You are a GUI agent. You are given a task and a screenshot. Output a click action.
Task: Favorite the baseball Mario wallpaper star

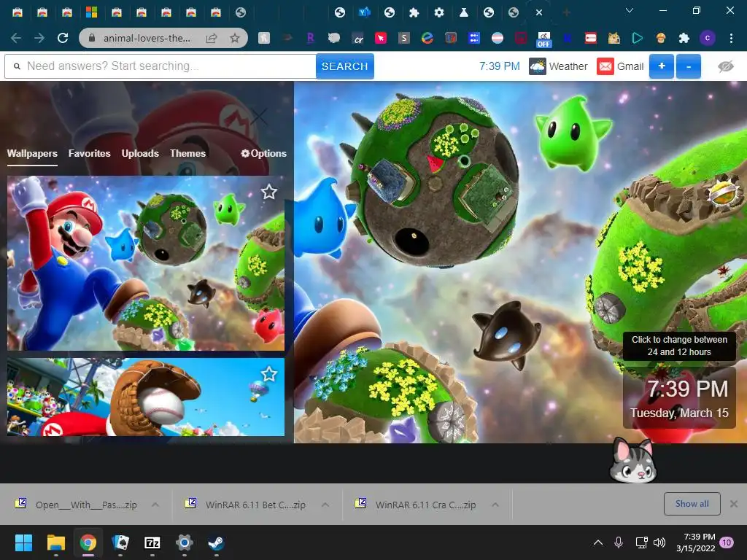268,374
